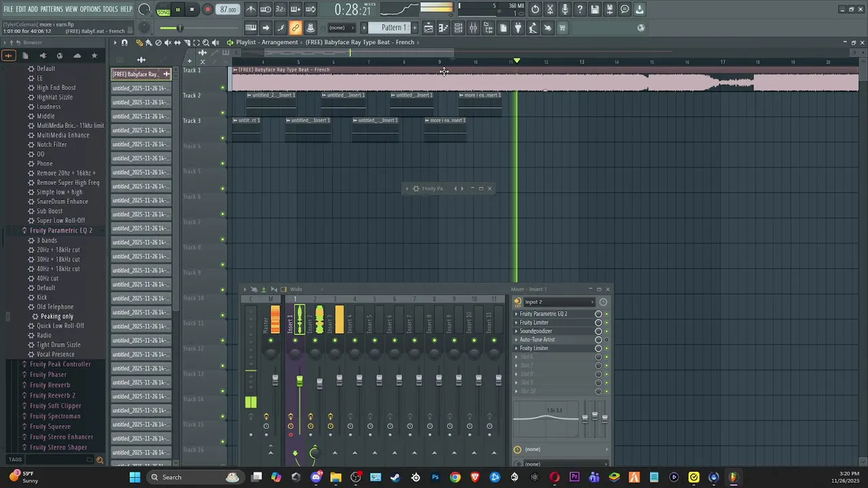Select the Draw pencil tool in Playlist
This screenshot has height=488, width=868.
click(139, 42)
